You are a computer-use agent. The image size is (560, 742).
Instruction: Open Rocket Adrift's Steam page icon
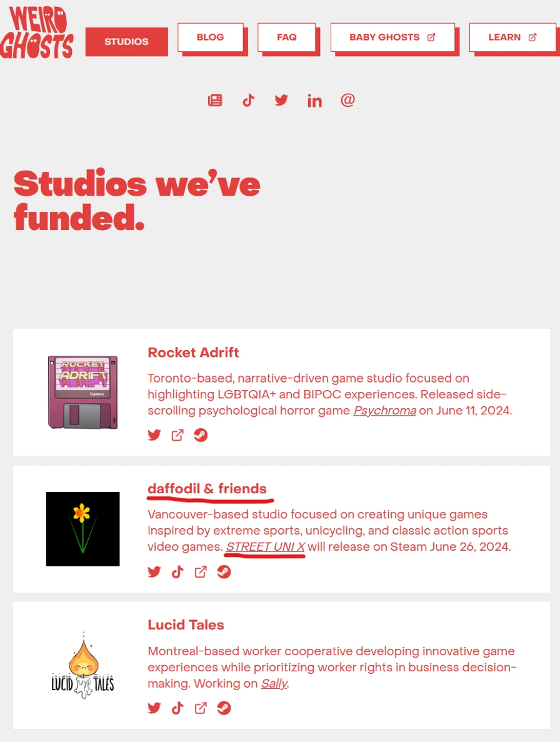[x=201, y=435]
